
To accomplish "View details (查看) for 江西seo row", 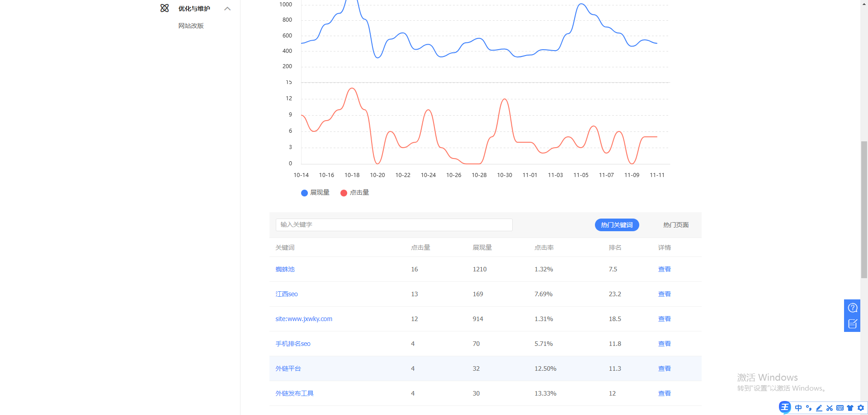I will pyautogui.click(x=665, y=294).
